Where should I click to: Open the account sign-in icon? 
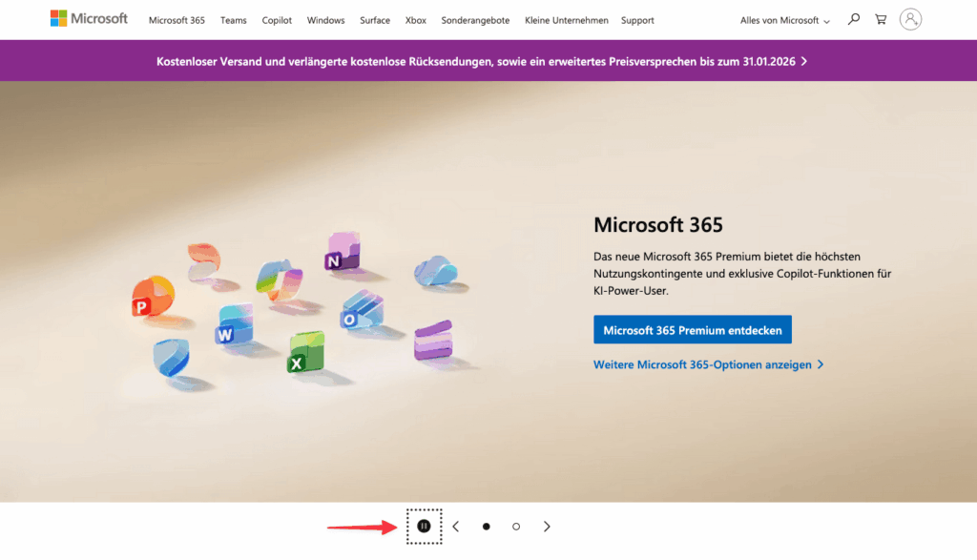coord(912,19)
